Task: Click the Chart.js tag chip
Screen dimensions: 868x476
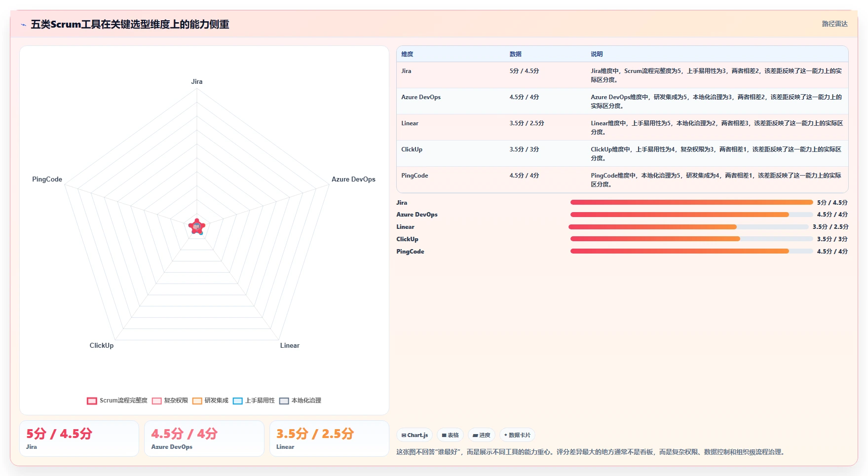Action: point(415,435)
